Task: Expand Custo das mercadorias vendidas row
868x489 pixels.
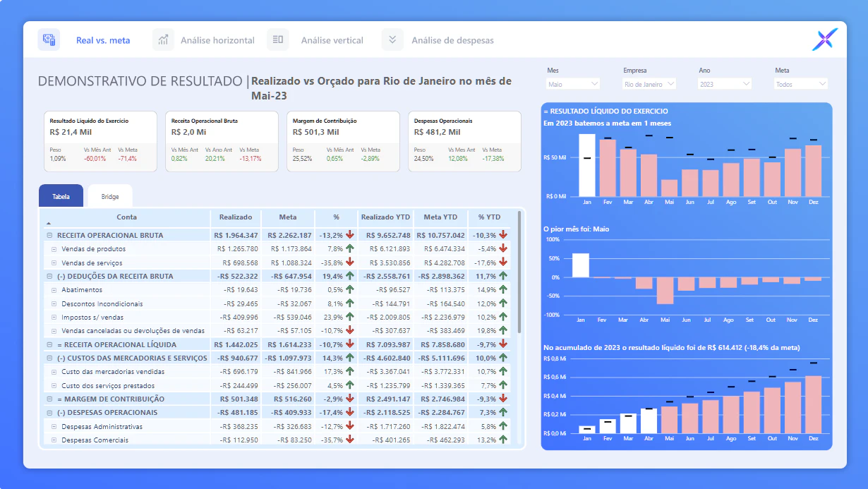Action: [x=54, y=371]
